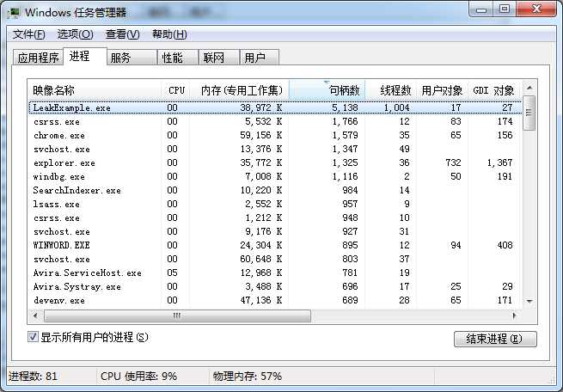Select the 进程 tab
Screen dimensions: 563x392
coord(85,57)
